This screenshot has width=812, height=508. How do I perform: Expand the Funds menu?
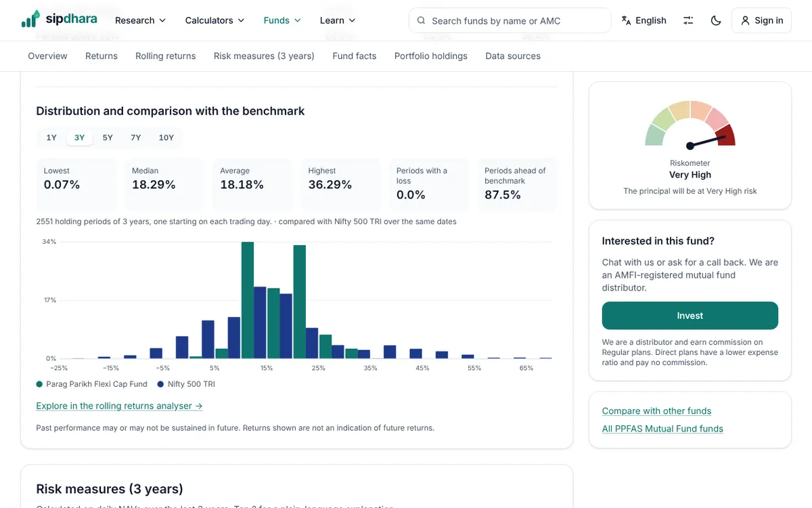click(x=282, y=20)
